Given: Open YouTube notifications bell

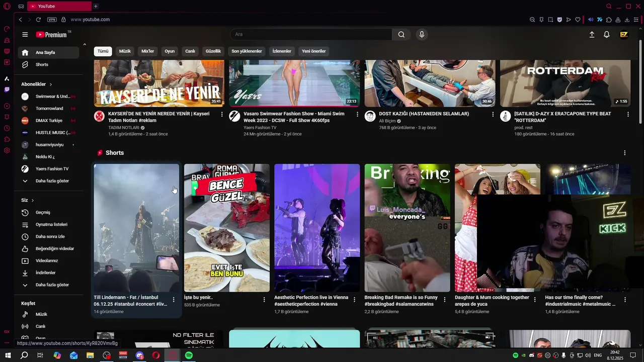Looking at the screenshot, I should tap(607, 34).
